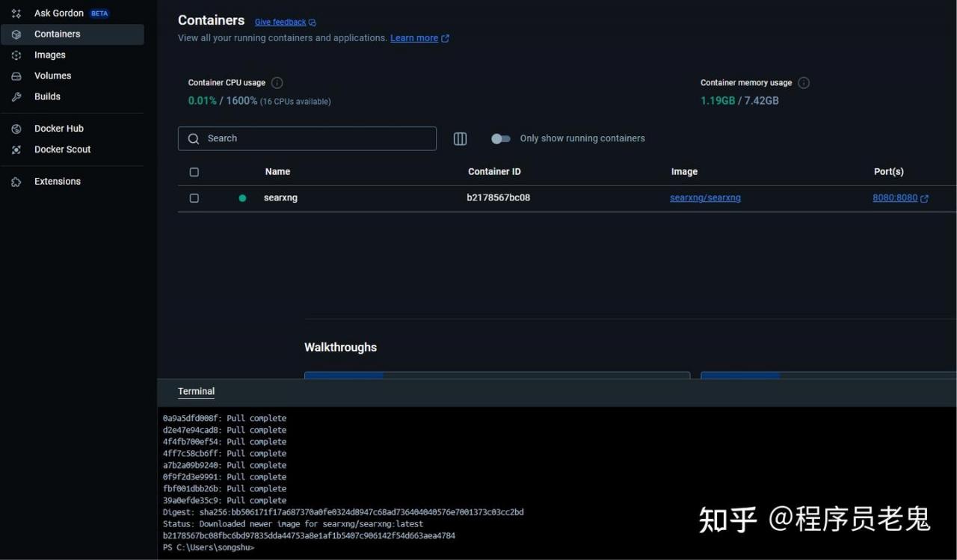Click the Learn more link

pyautogui.click(x=414, y=38)
